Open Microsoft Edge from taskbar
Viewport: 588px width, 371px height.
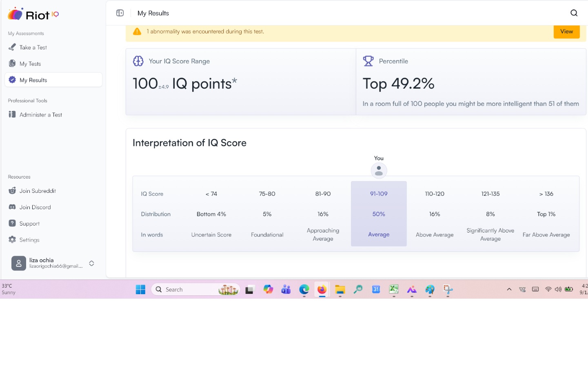point(304,289)
